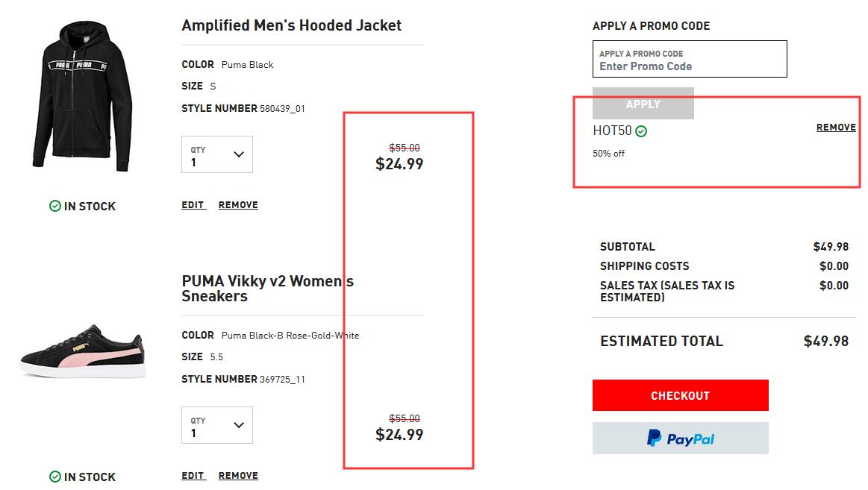Image resolution: width=868 pixels, height=490 pixels.
Task: Click the PayPal logo button
Action: point(681,438)
